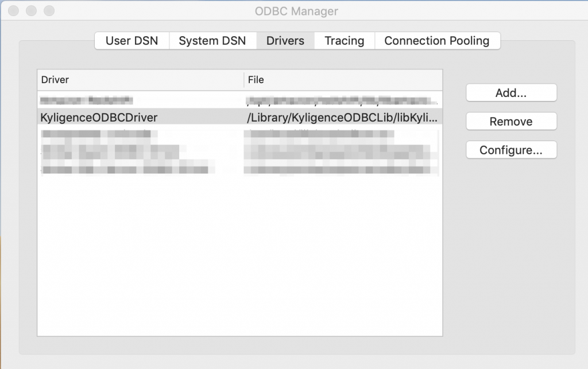
Task: Select the Drivers tab
Action: [x=285, y=41]
